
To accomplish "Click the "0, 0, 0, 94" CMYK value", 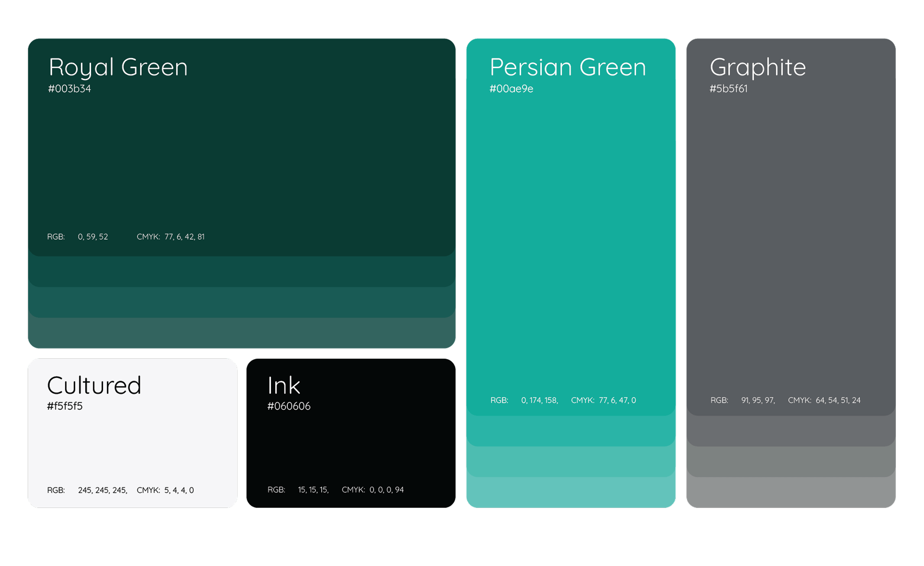I will point(387,490).
